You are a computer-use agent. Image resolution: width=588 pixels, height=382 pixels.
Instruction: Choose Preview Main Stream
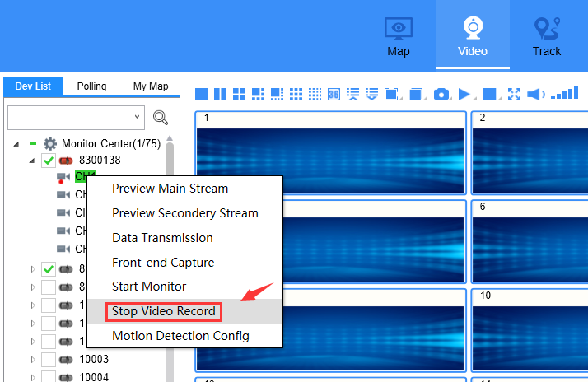184,189
